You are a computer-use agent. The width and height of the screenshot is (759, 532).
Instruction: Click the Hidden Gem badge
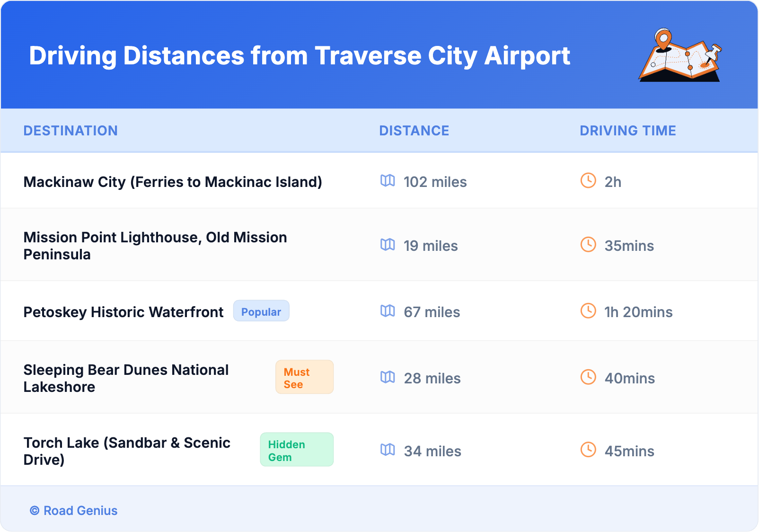[x=297, y=450]
